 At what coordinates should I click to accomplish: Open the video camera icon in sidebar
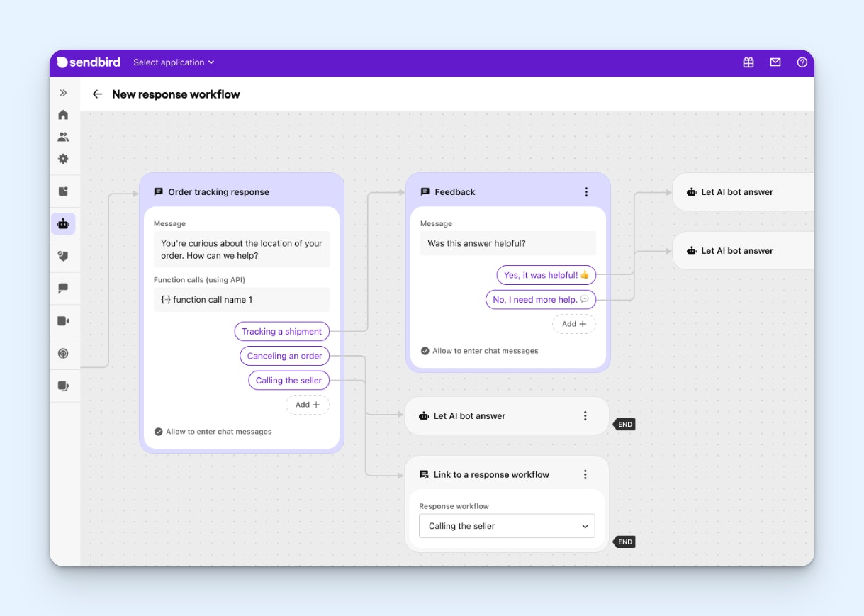63,321
